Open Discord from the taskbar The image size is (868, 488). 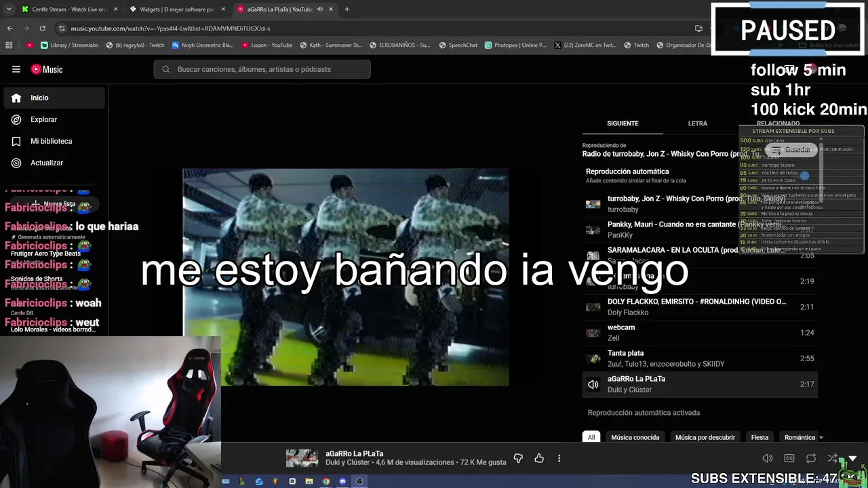[x=342, y=481]
